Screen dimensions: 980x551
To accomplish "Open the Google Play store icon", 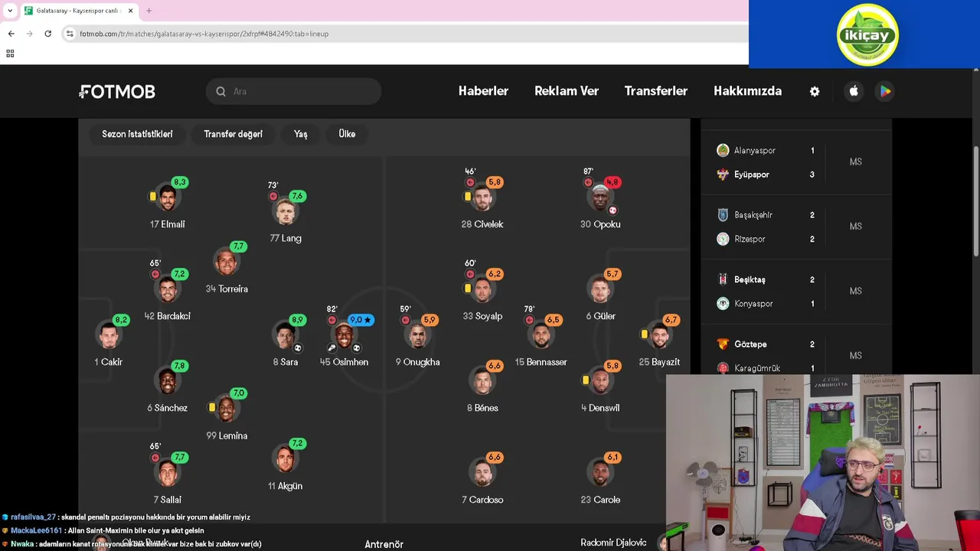I will click(x=885, y=91).
